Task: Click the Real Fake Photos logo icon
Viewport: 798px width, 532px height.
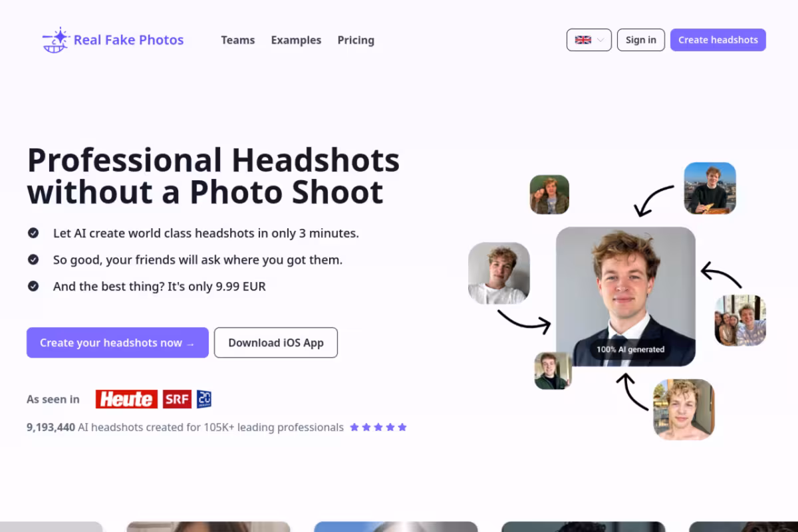Action: pyautogui.click(x=55, y=40)
